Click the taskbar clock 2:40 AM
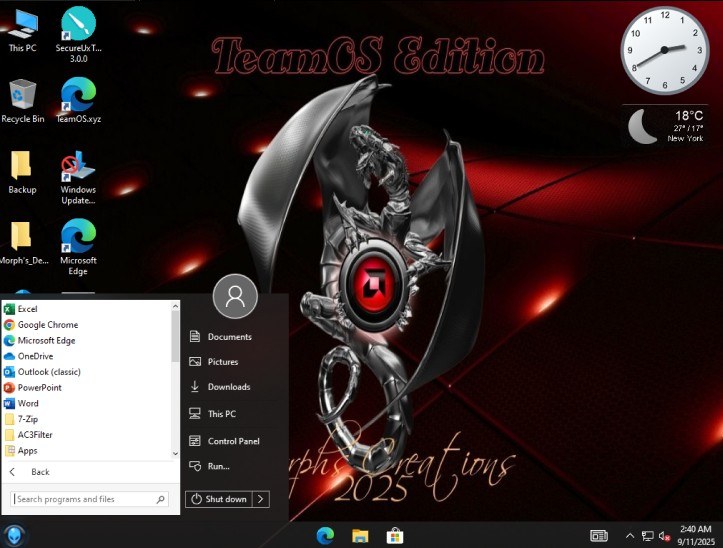This screenshot has width=723, height=548. pyautogui.click(x=695, y=535)
